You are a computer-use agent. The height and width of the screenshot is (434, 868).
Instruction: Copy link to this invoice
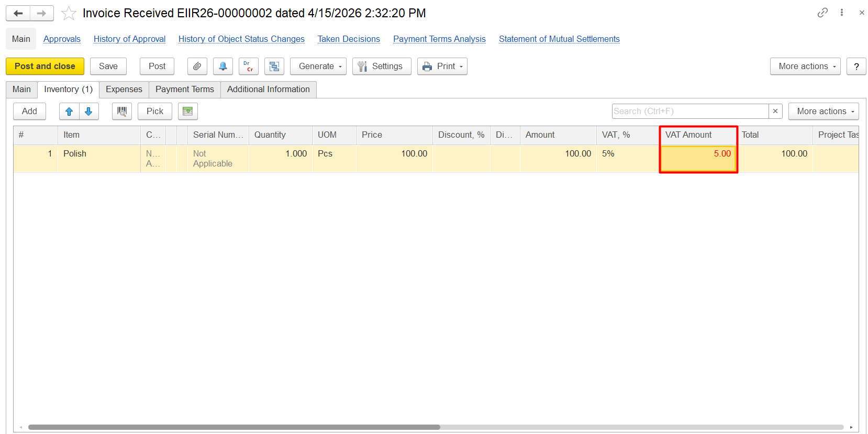(822, 13)
